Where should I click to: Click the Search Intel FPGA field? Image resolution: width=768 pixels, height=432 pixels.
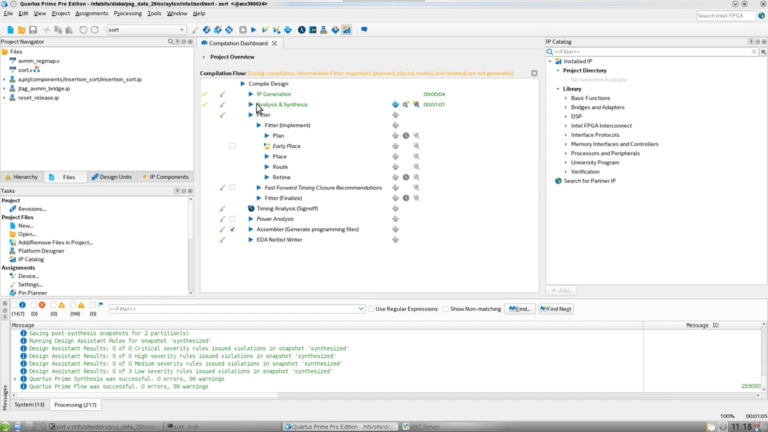[x=725, y=16]
